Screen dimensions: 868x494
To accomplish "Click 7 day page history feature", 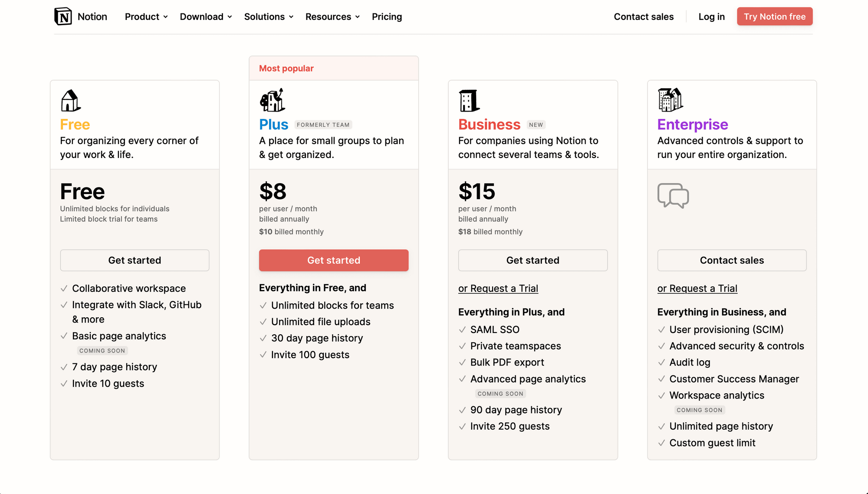I will tap(115, 367).
